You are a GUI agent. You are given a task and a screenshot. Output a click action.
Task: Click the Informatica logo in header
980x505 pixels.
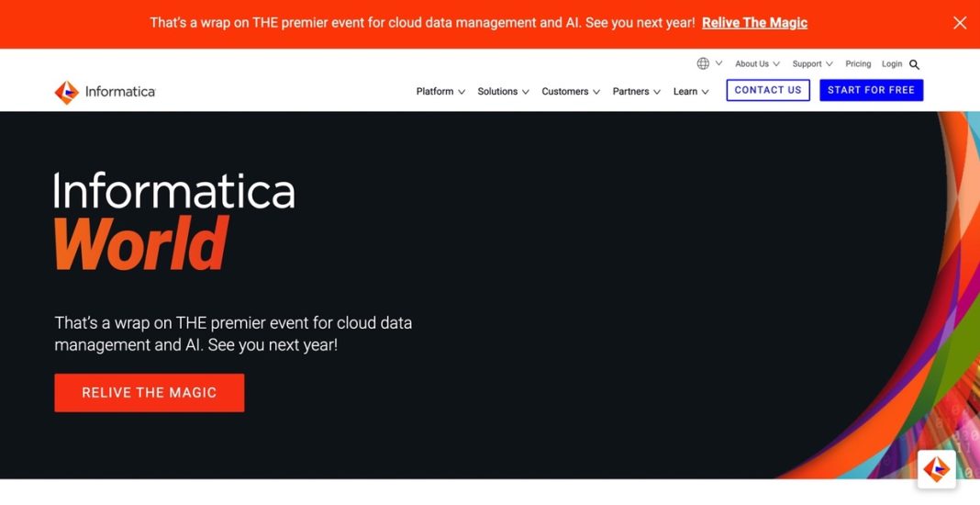(x=105, y=92)
